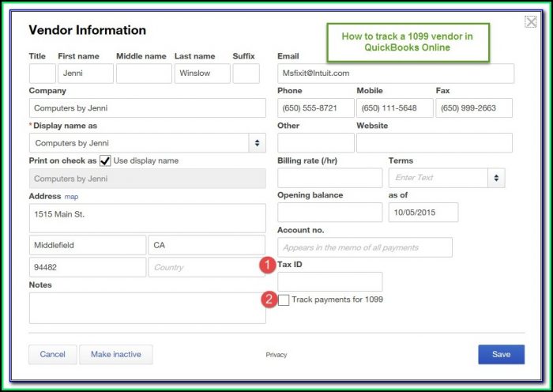Click the Email field

pos(396,73)
